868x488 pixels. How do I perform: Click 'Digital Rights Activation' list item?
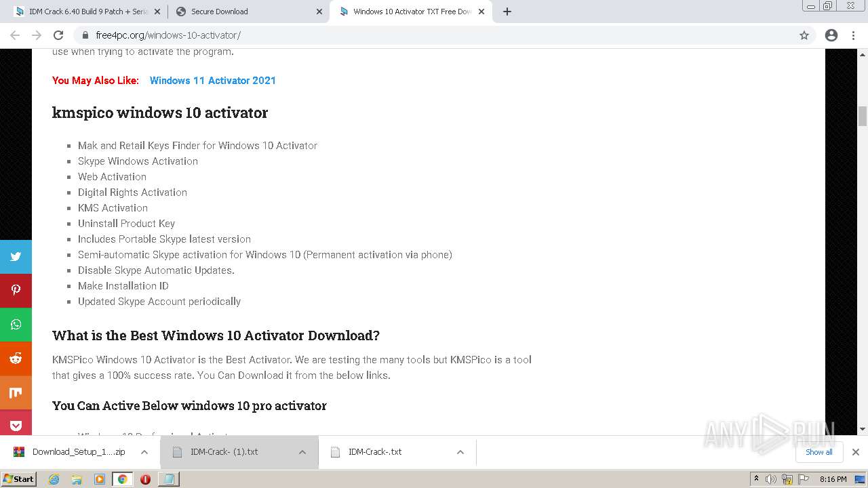[x=132, y=192]
